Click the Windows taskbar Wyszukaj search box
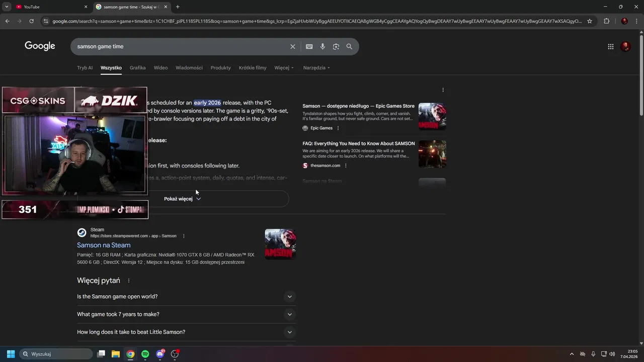The width and height of the screenshot is (644, 362). point(56,354)
